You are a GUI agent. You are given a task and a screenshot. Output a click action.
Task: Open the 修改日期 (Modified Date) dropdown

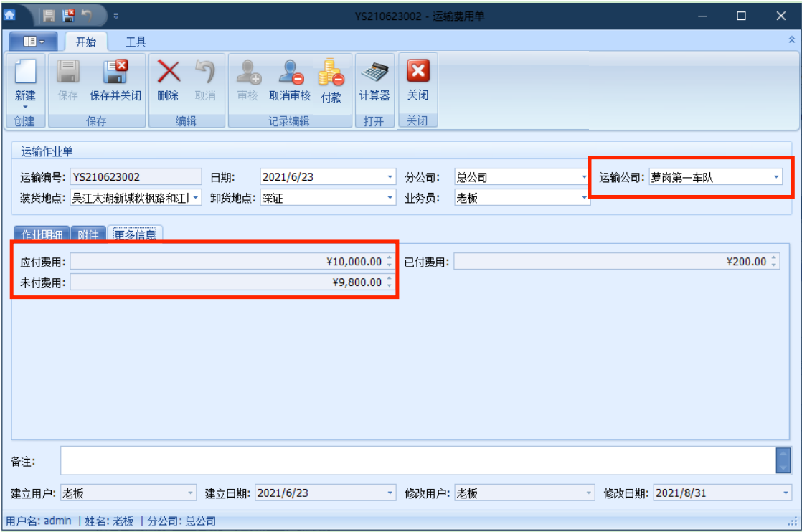coord(784,493)
